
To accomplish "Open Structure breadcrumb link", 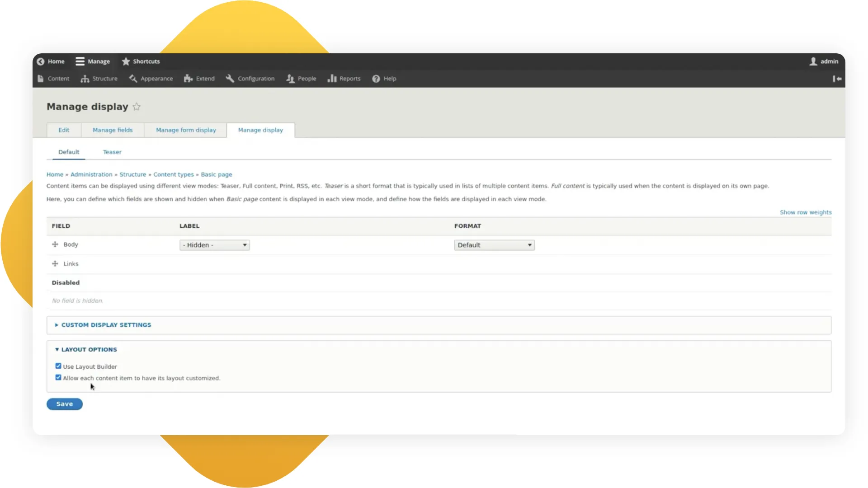I will click(x=133, y=174).
